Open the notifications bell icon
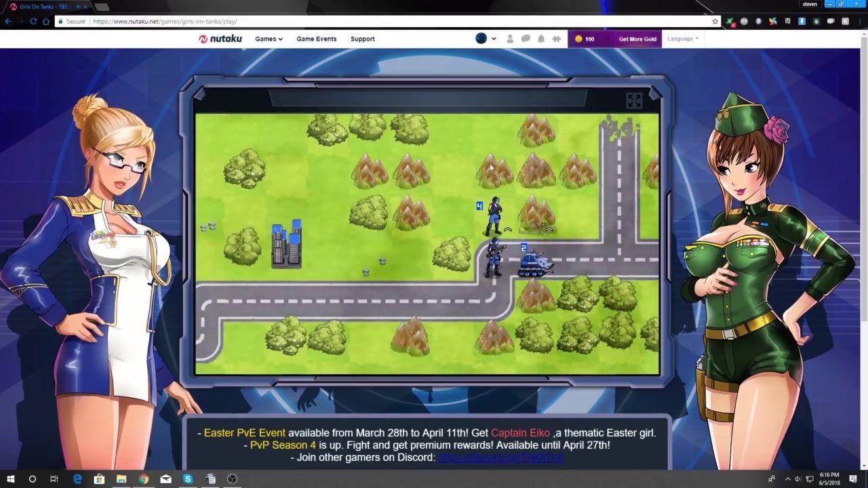Viewport: 868px width, 488px height. (x=541, y=39)
